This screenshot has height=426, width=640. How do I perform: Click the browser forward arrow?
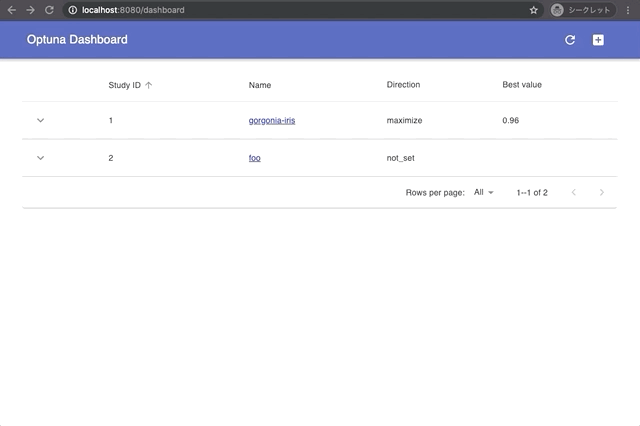(x=30, y=9)
